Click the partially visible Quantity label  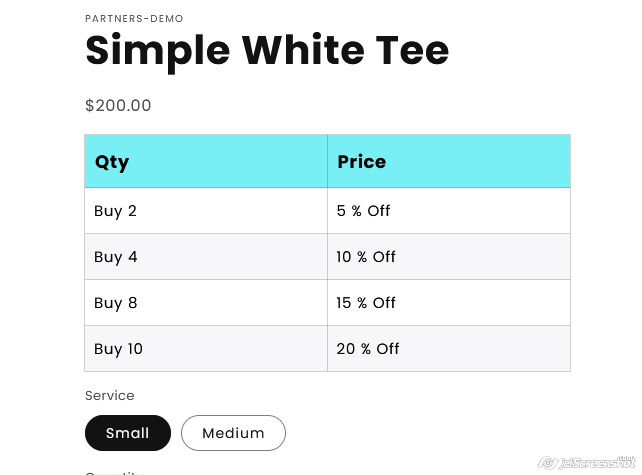pyautogui.click(x=116, y=472)
